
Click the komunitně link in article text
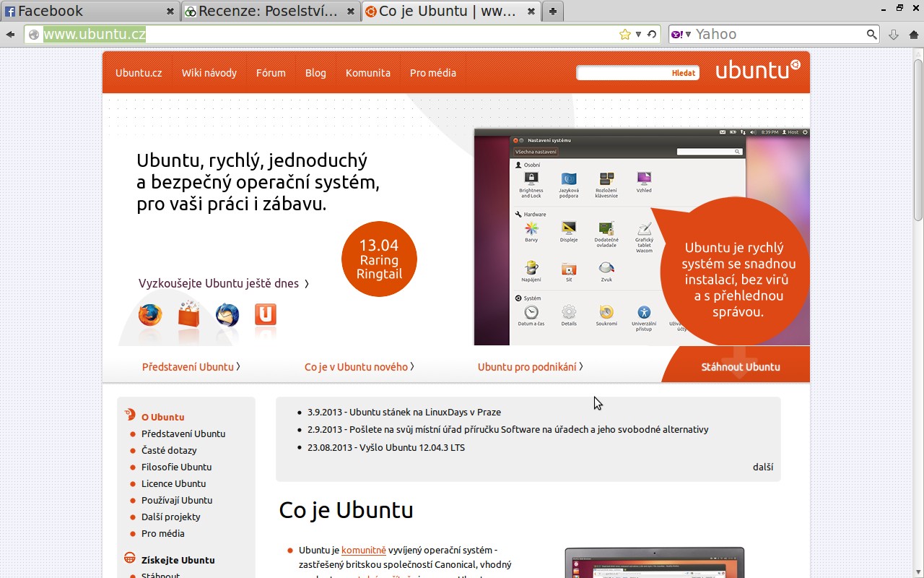tap(364, 550)
